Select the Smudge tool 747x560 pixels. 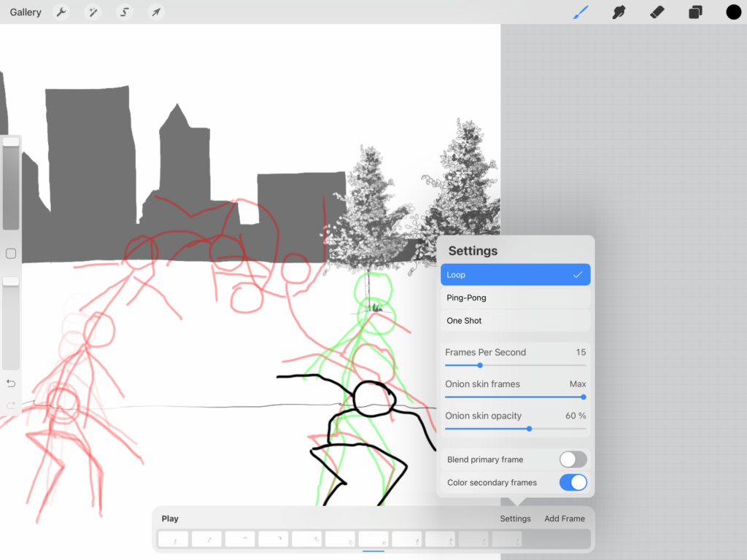(619, 12)
